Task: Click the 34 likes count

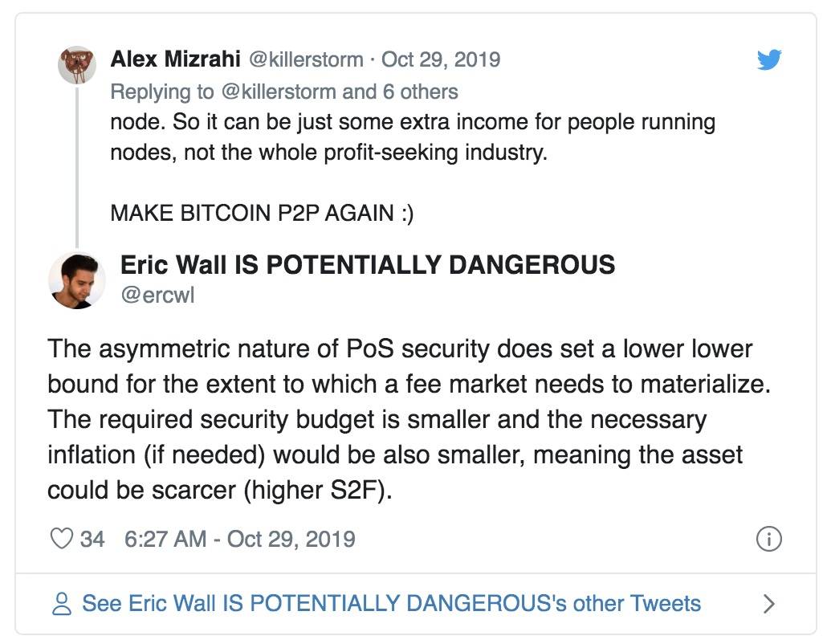Action: click(x=92, y=539)
